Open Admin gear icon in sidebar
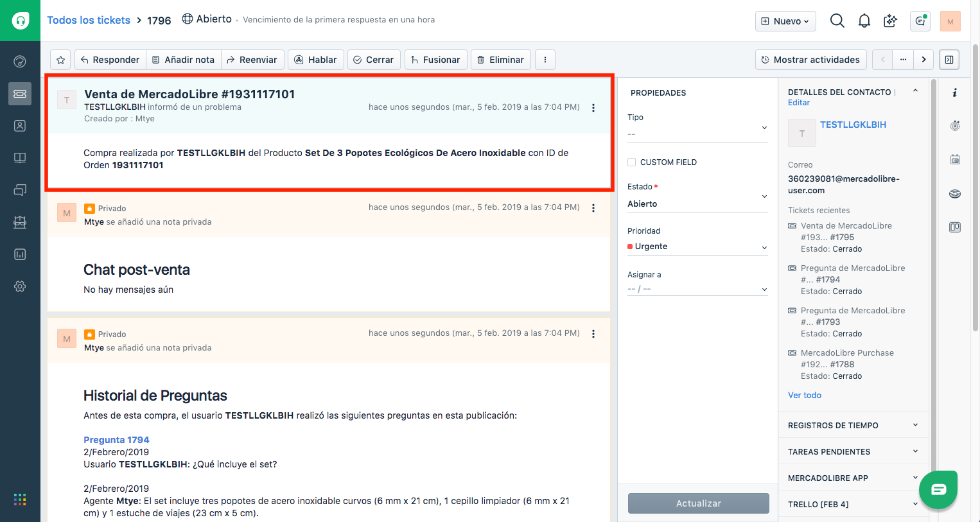 pos(20,286)
